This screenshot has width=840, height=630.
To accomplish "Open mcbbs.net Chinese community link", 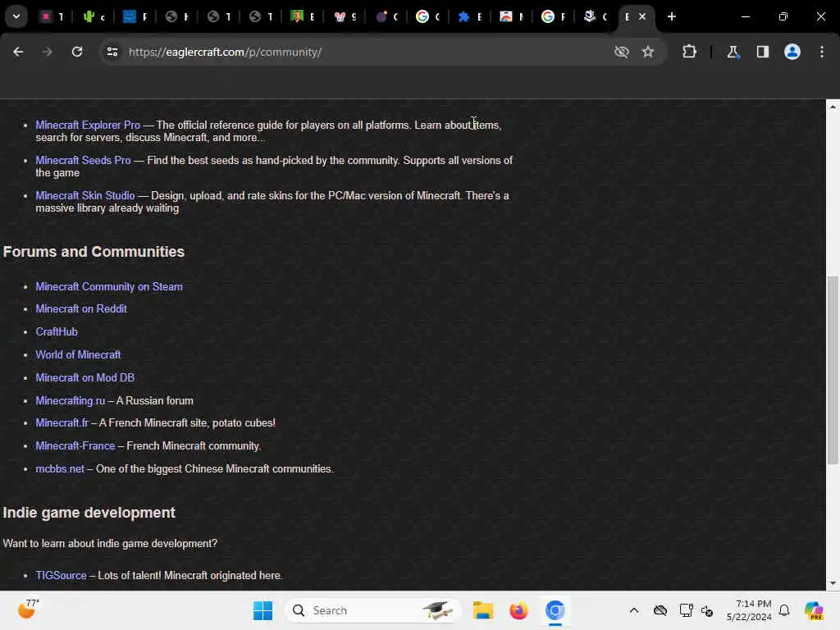I will click(x=59, y=468).
